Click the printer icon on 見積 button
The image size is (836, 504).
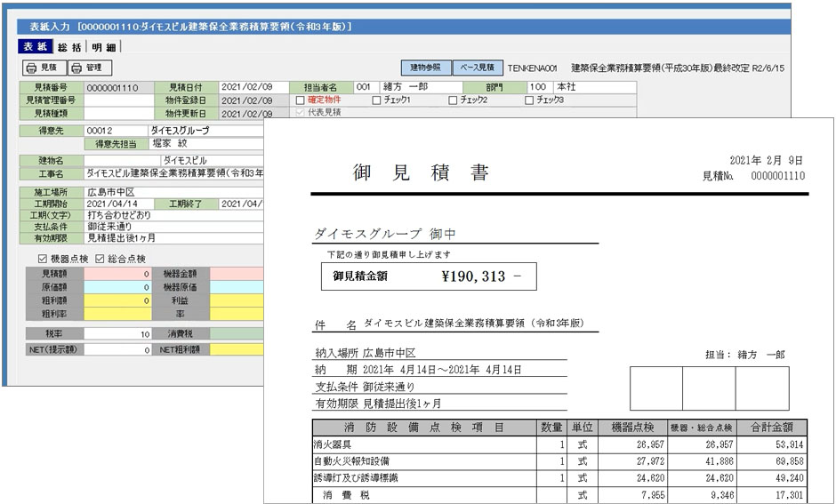pos(32,68)
